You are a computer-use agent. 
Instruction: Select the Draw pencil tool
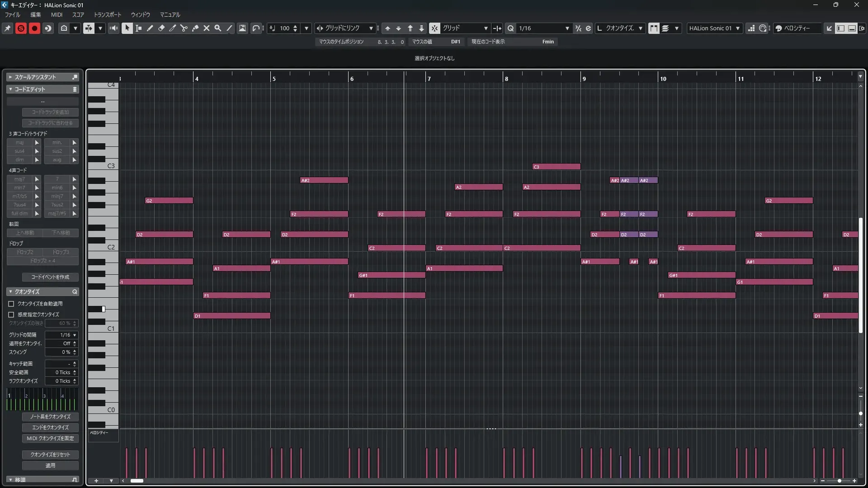click(x=150, y=28)
